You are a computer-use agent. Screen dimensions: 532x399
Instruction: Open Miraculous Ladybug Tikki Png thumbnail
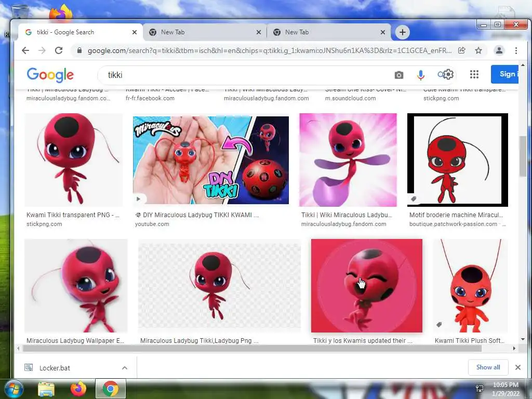[219, 286]
